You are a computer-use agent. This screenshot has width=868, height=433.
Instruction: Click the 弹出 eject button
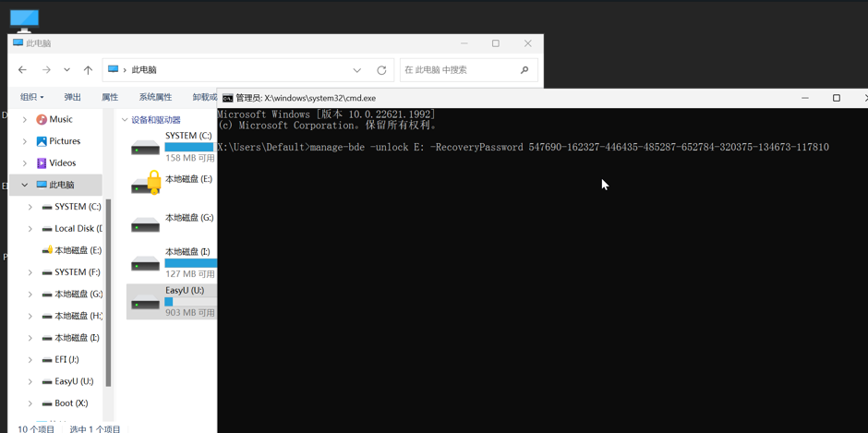(x=73, y=97)
